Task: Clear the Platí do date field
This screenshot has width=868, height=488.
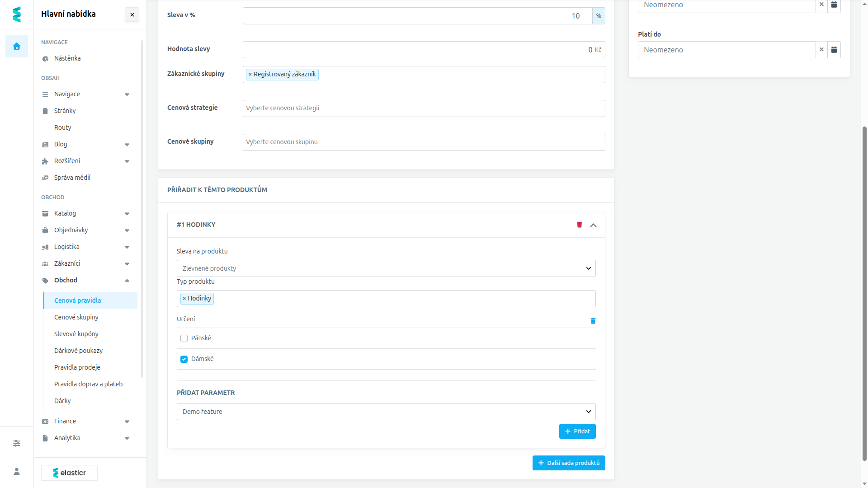Action: coord(821,50)
